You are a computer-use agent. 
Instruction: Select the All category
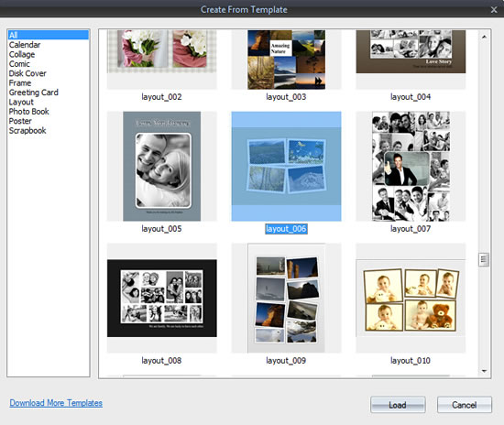click(x=49, y=35)
